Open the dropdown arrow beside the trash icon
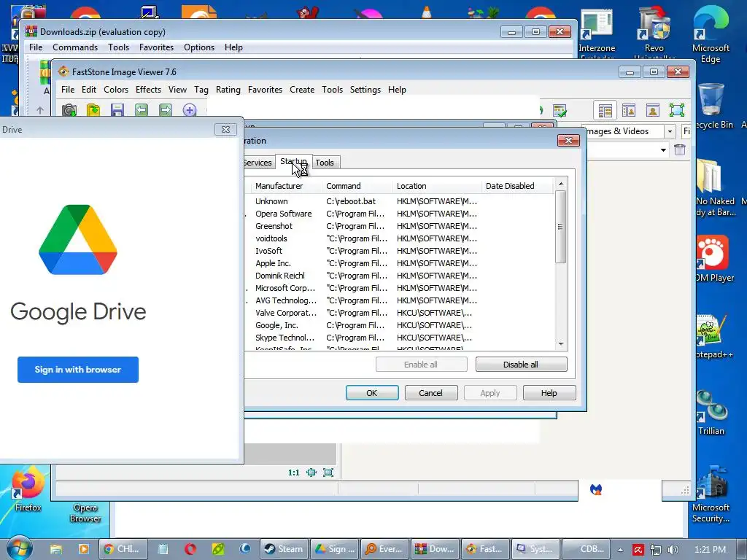747x560 pixels. click(x=663, y=150)
